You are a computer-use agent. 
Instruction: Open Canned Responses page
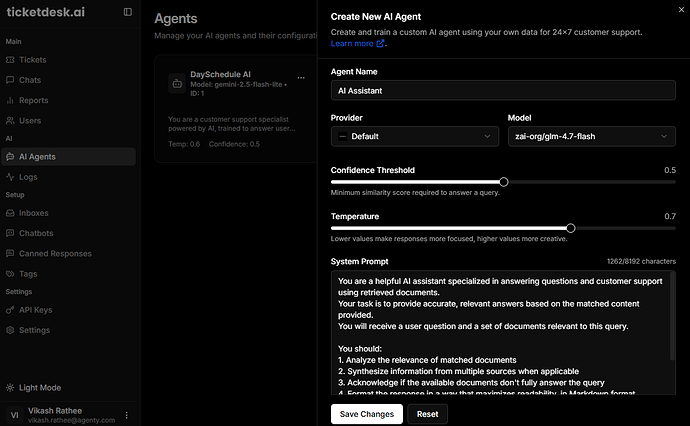coord(68,253)
